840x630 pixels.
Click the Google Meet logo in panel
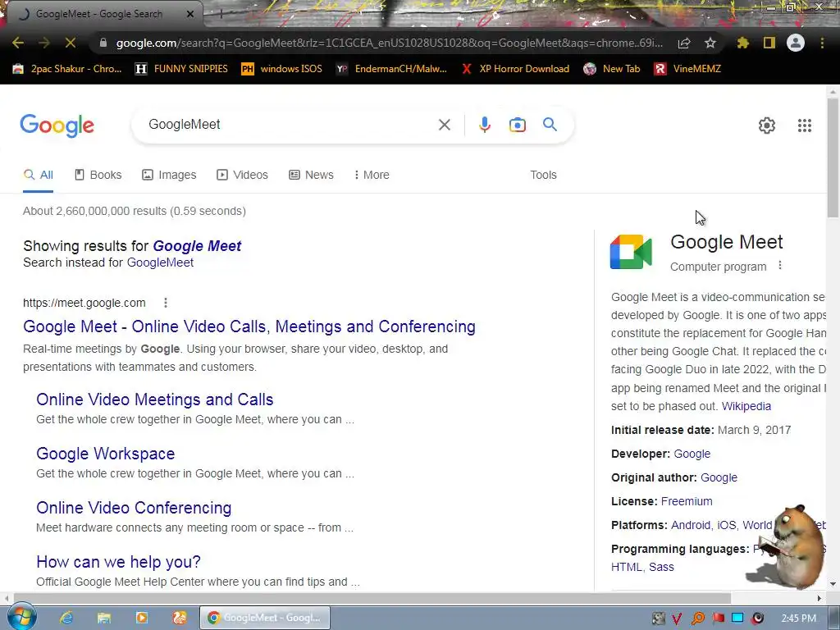click(x=631, y=252)
